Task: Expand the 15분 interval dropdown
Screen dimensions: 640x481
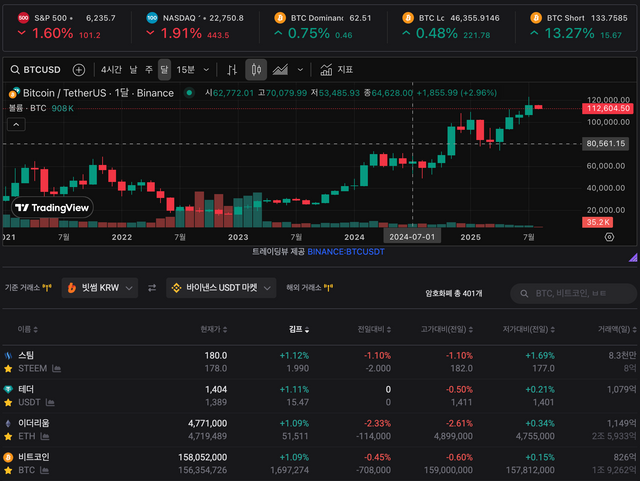Action: coord(206,70)
